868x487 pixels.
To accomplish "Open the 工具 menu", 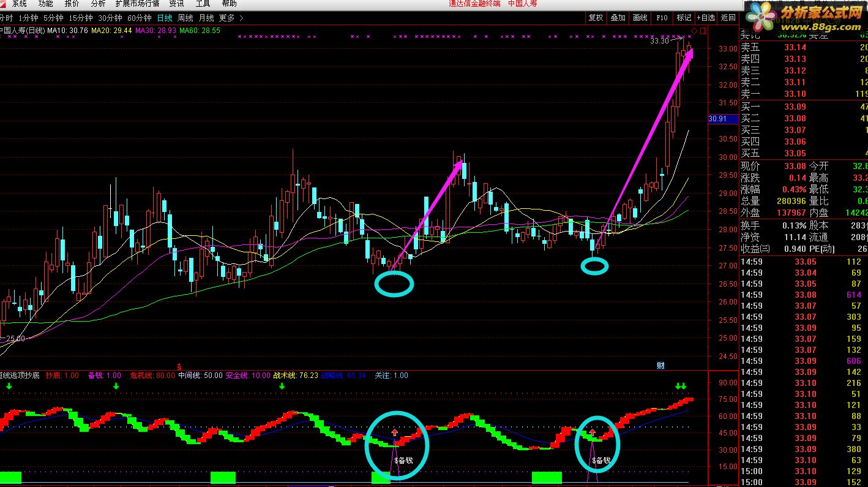I will [x=203, y=4].
